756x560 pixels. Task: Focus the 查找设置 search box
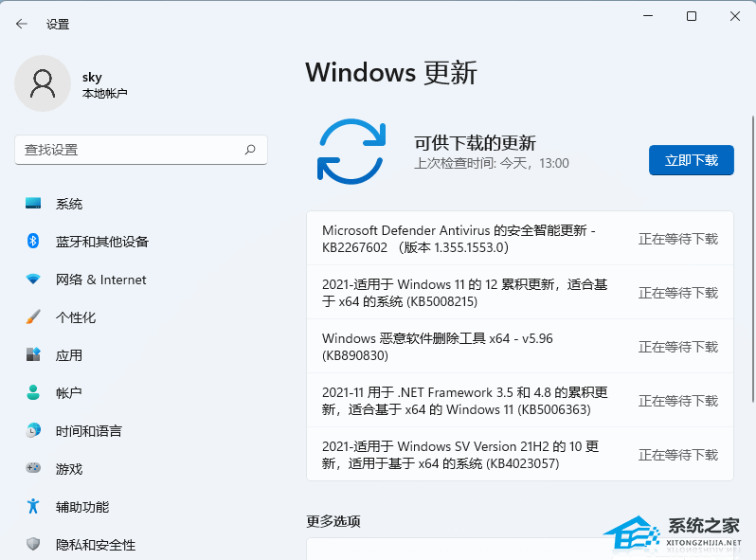coord(141,150)
